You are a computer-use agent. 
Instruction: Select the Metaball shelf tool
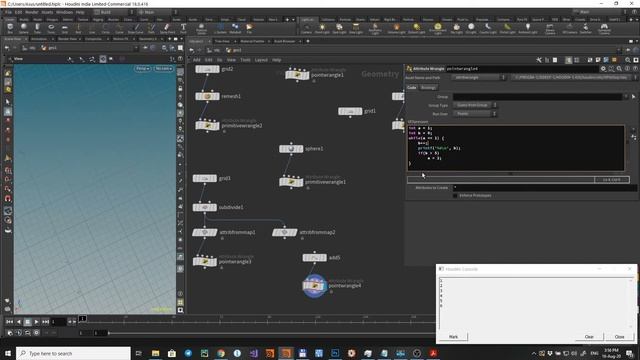(x=235, y=28)
